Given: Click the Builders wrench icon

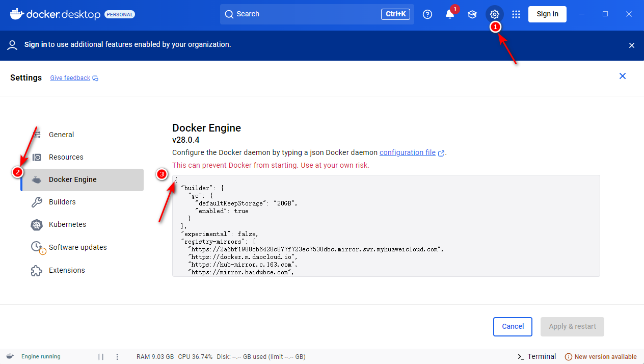Looking at the screenshot, I should (x=37, y=202).
